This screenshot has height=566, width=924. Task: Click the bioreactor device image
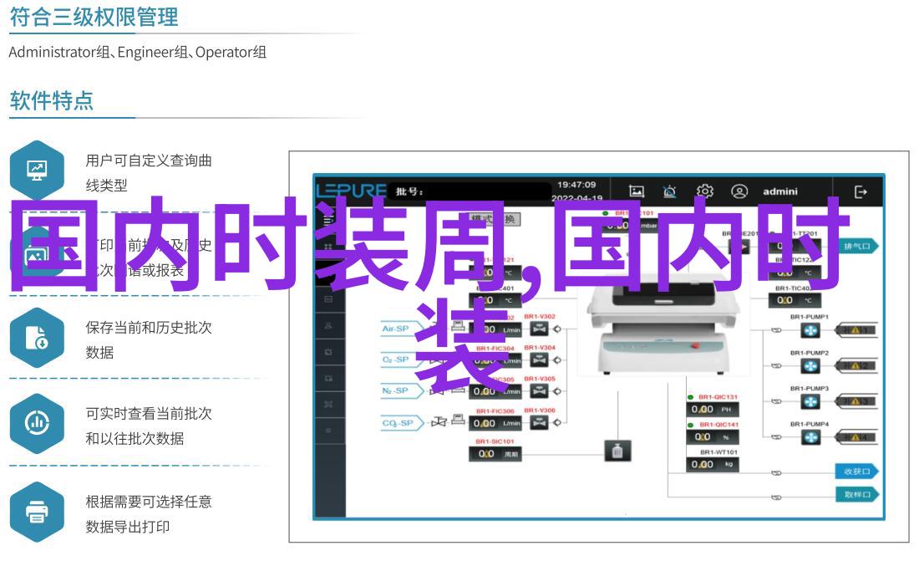point(663,324)
